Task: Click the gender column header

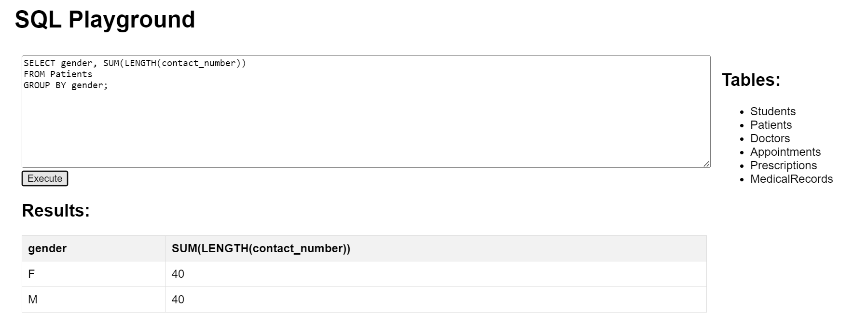Action: click(47, 248)
